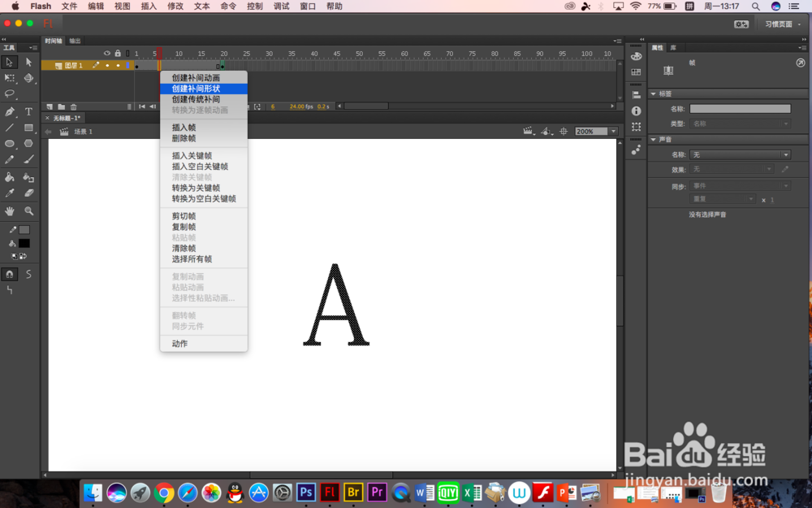Choose the Pencil tool
Screen dimensions: 812x508
pyautogui.click(x=9, y=160)
